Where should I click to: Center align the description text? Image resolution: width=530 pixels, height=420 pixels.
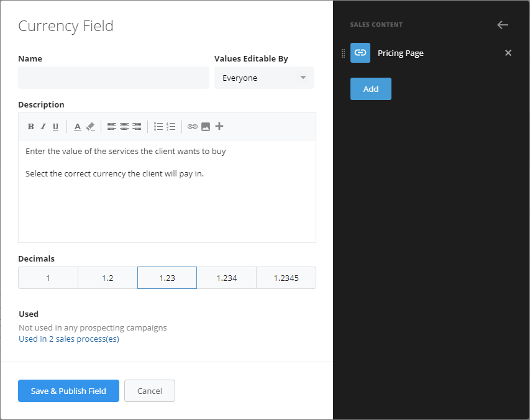point(124,126)
